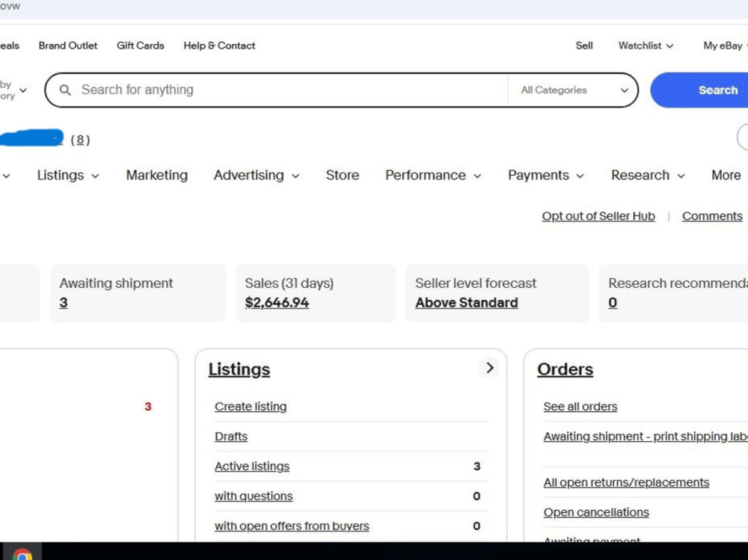
Task: Click the magnifier icon in search bar
Action: point(65,90)
